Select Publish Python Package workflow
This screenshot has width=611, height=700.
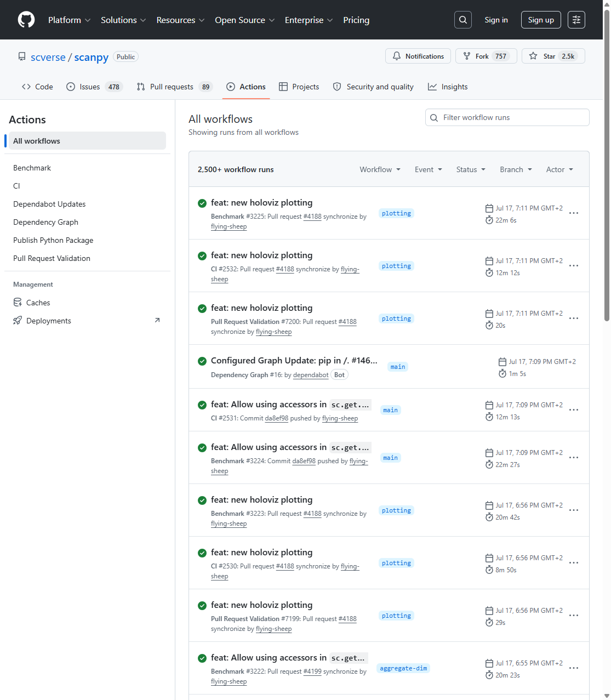[87, 240]
